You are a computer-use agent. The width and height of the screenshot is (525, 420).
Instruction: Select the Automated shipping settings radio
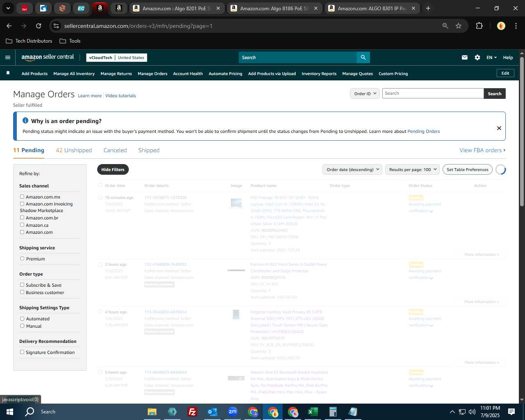click(22, 319)
